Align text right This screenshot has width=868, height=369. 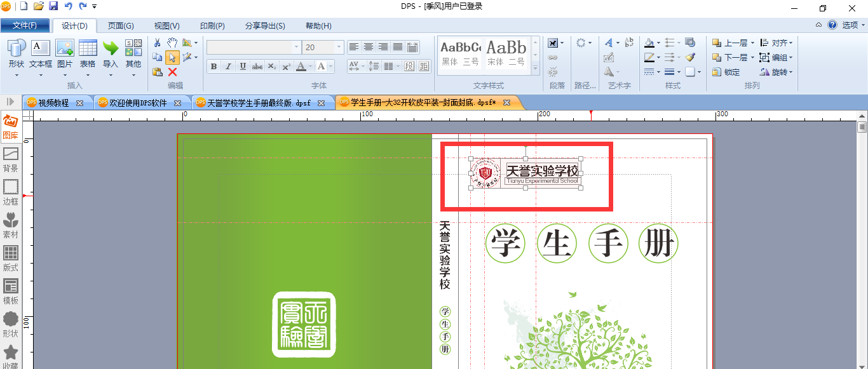pyautogui.click(x=383, y=47)
